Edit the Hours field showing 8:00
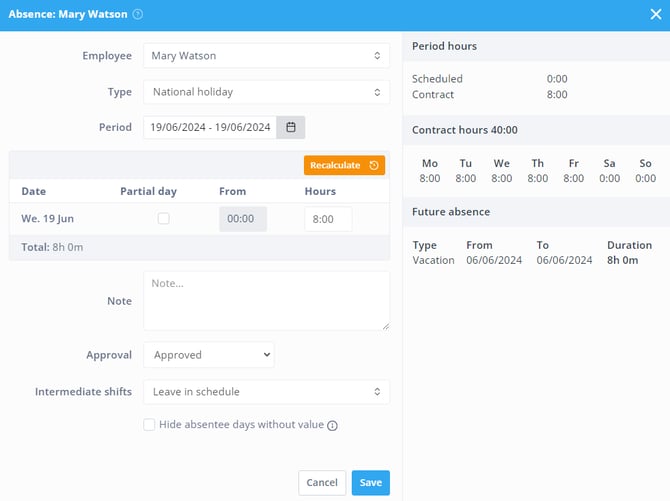The height and width of the screenshot is (501, 670). pyautogui.click(x=328, y=219)
